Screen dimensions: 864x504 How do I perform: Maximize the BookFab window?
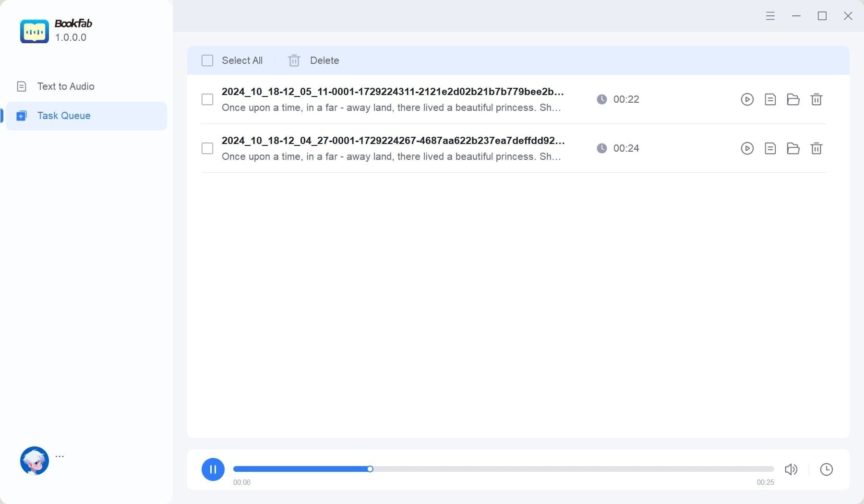coord(822,16)
